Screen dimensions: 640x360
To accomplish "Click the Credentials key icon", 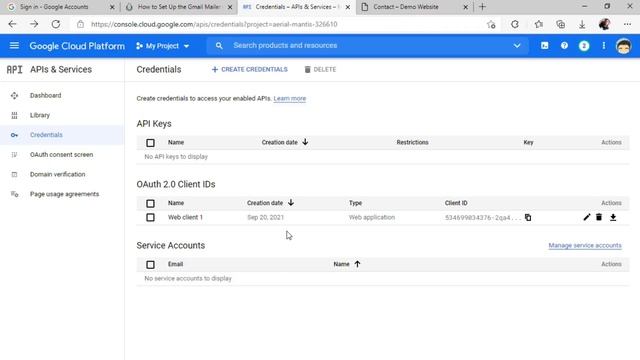I will tap(14, 135).
